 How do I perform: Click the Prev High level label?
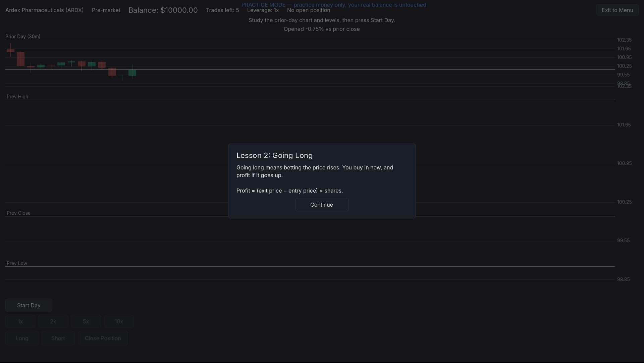tap(17, 97)
